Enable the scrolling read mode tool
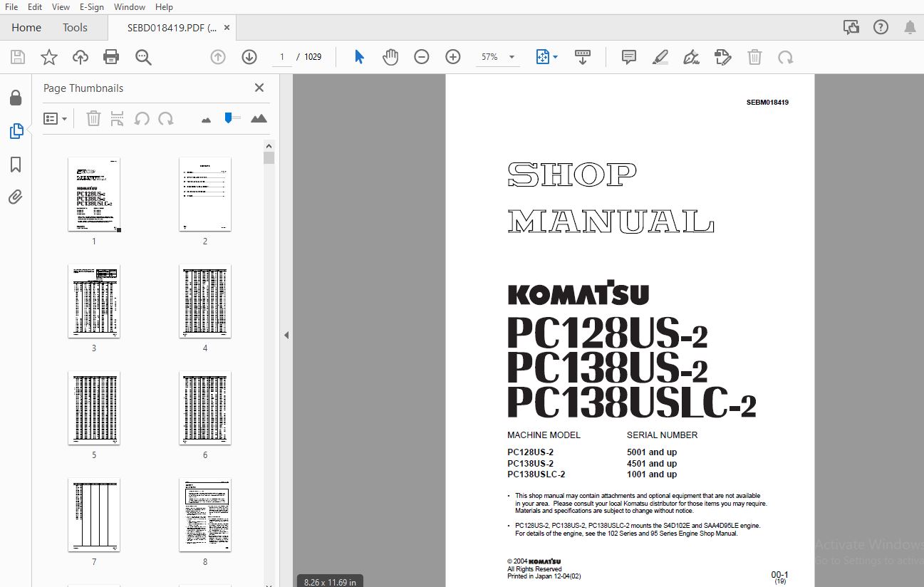The image size is (924, 587). pos(583,57)
